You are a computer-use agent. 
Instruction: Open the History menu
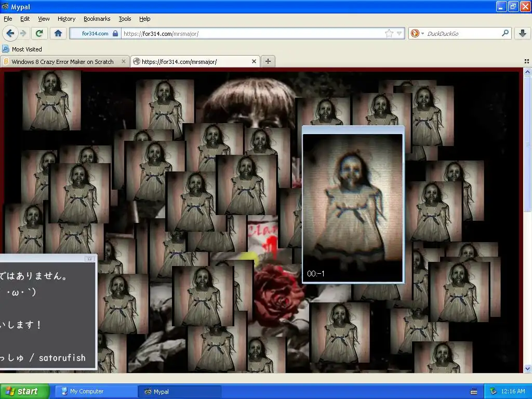click(66, 19)
